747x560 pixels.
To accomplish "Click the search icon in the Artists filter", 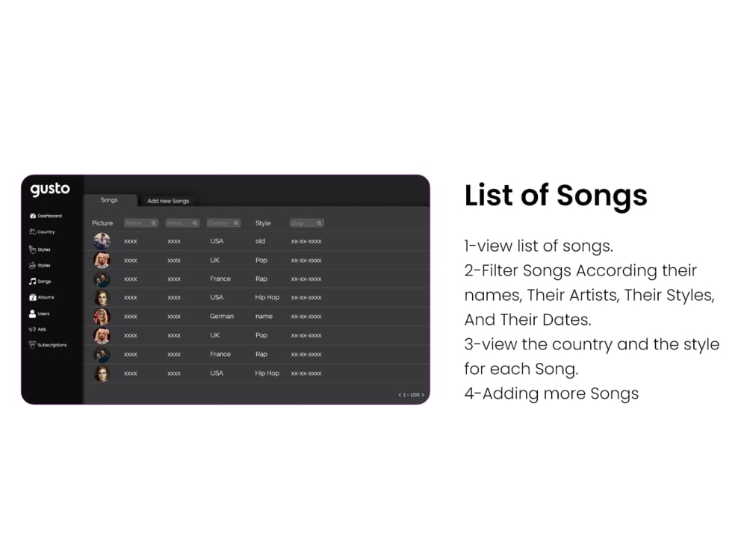I will click(195, 223).
